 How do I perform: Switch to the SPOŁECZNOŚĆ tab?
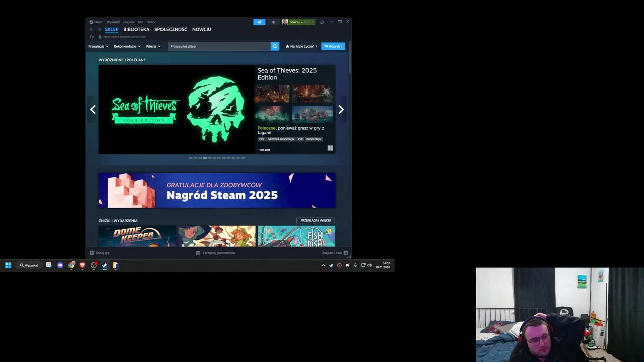pyautogui.click(x=171, y=29)
